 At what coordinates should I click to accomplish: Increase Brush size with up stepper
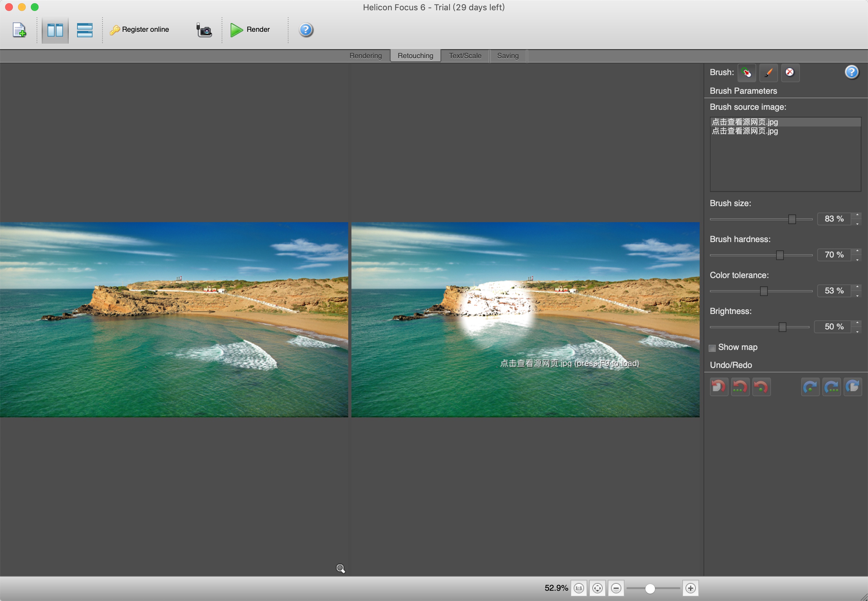click(x=857, y=215)
